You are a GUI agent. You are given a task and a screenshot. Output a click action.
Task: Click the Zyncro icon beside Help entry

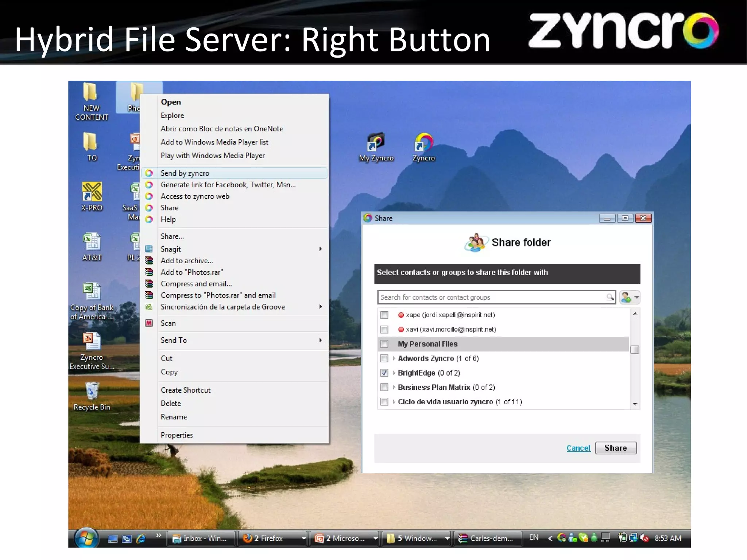point(149,219)
